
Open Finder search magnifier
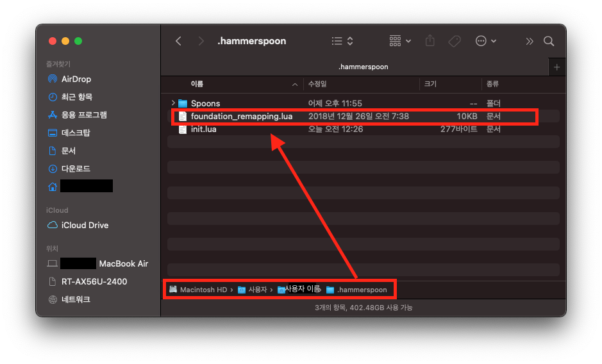coord(549,41)
